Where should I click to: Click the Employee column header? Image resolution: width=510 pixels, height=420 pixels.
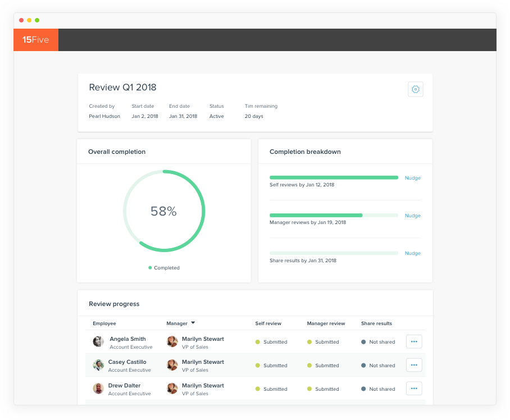(104, 323)
